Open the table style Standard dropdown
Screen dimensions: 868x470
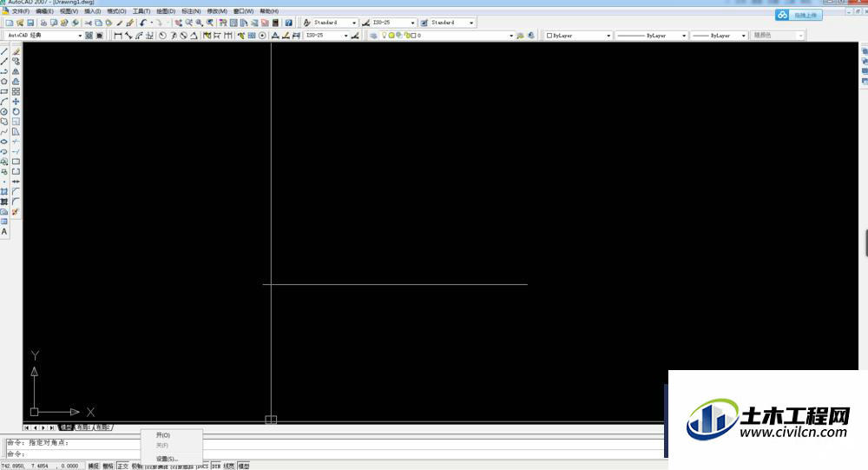[x=452, y=23]
